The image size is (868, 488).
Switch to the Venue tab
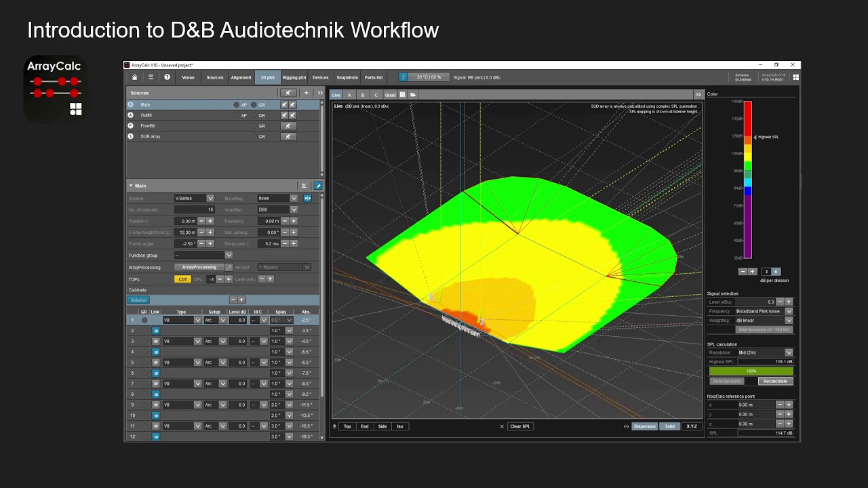[188, 77]
